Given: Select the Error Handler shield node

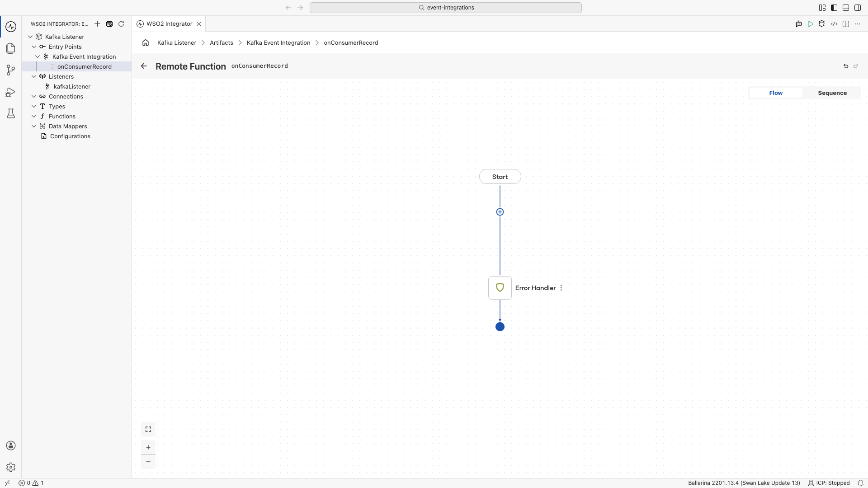Looking at the screenshot, I should tap(500, 288).
